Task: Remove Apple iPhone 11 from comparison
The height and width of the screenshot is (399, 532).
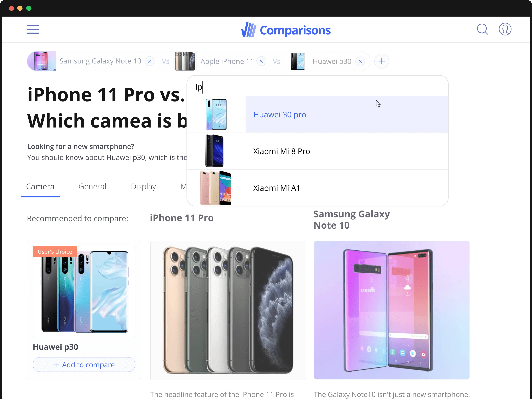Action: [261, 61]
